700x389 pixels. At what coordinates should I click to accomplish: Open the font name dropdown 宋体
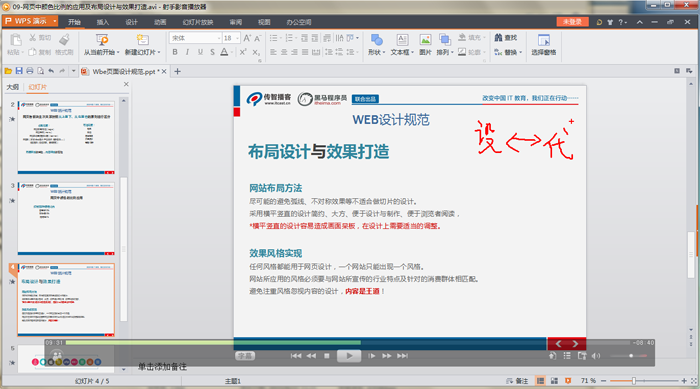click(x=219, y=38)
